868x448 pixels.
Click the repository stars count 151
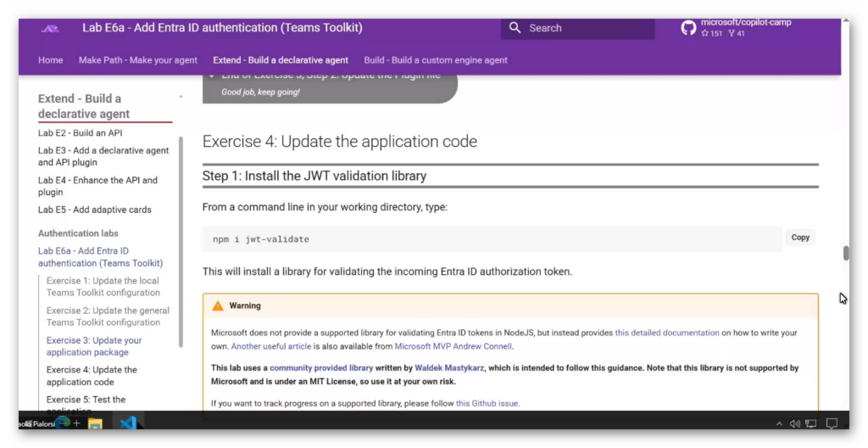click(711, 33)
